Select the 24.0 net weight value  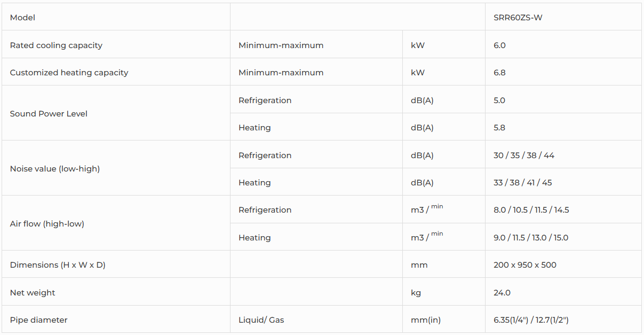pyautogui.click(x=502, y=293)
